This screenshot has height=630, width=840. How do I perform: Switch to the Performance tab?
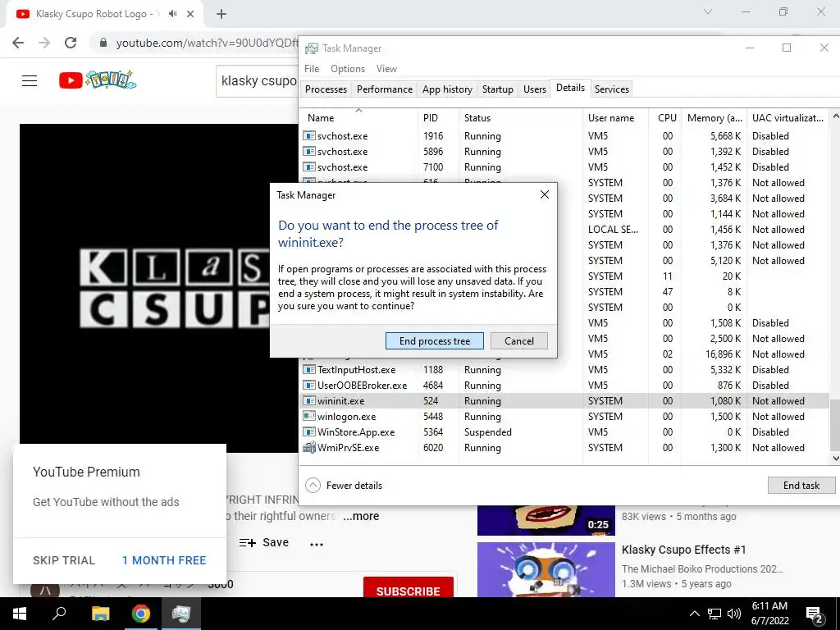(385, 89)
